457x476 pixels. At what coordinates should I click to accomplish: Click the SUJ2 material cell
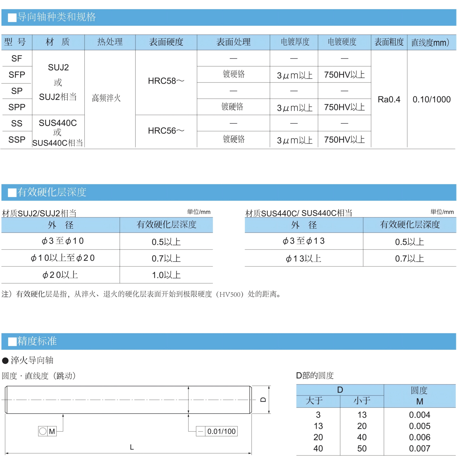point(58,67)
